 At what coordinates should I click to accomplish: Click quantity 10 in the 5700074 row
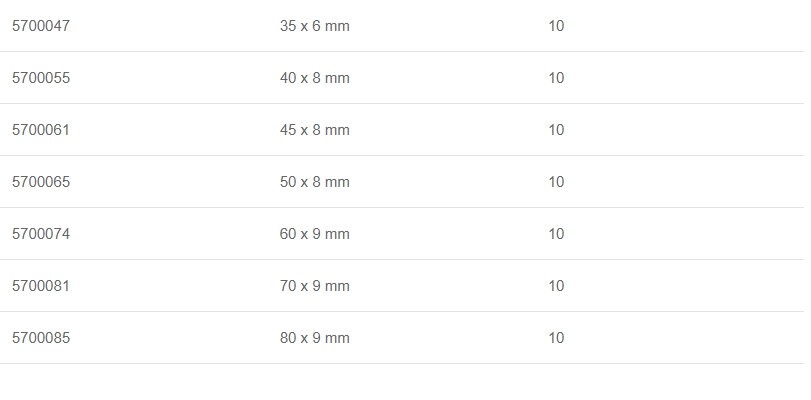point(556,234)
